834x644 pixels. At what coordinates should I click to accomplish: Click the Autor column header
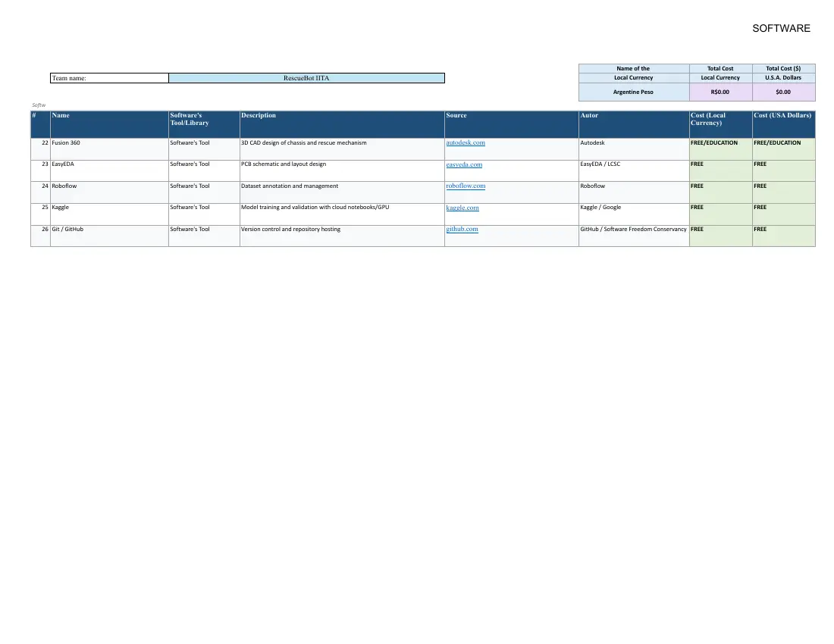point(634,125)
